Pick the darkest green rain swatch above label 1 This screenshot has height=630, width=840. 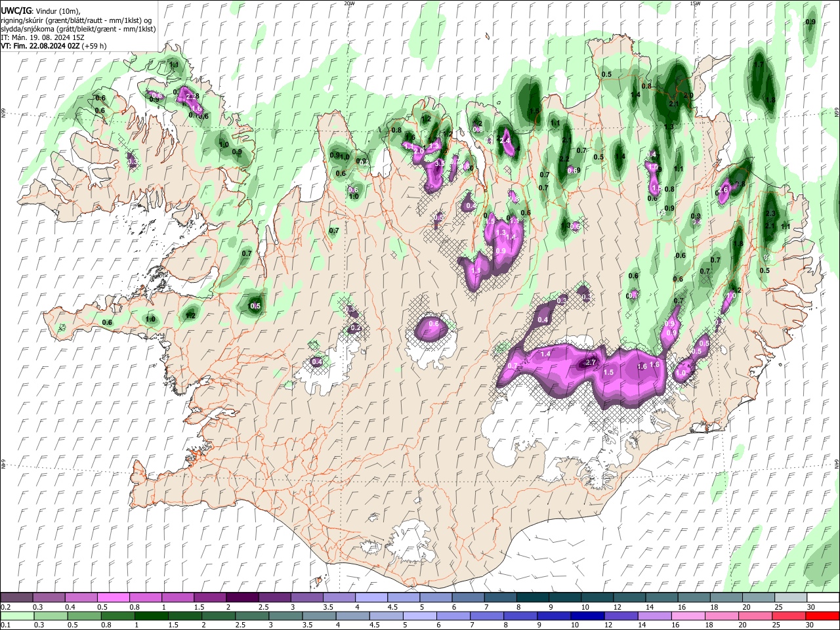click(151, 616)
